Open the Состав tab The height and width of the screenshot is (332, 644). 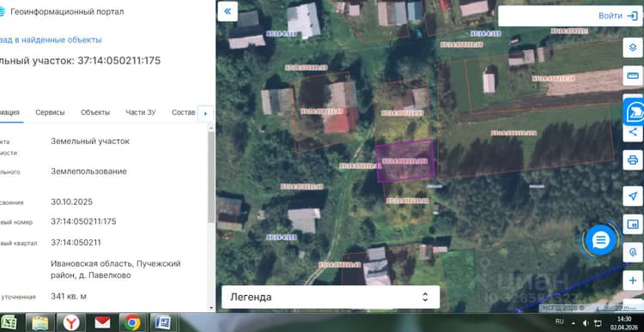[184, 112]
